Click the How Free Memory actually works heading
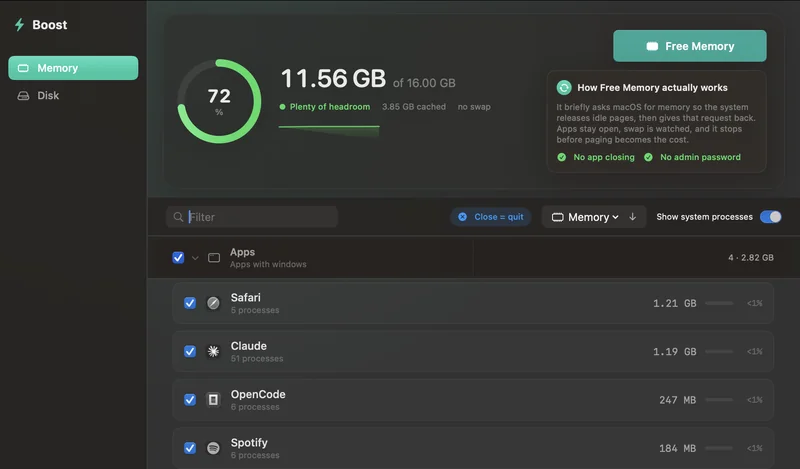 coord(652,88)
